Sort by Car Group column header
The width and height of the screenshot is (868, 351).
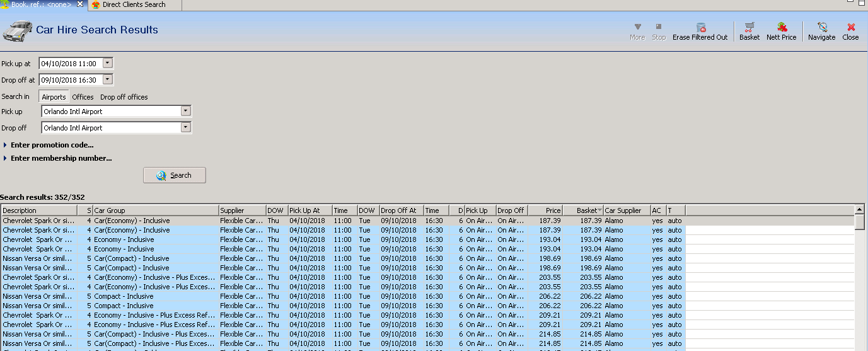[156, 210]
